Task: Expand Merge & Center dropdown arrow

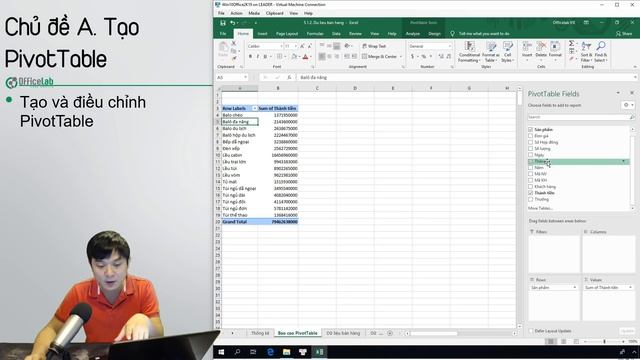Action: pyautogui.click(x=401, y=57)
